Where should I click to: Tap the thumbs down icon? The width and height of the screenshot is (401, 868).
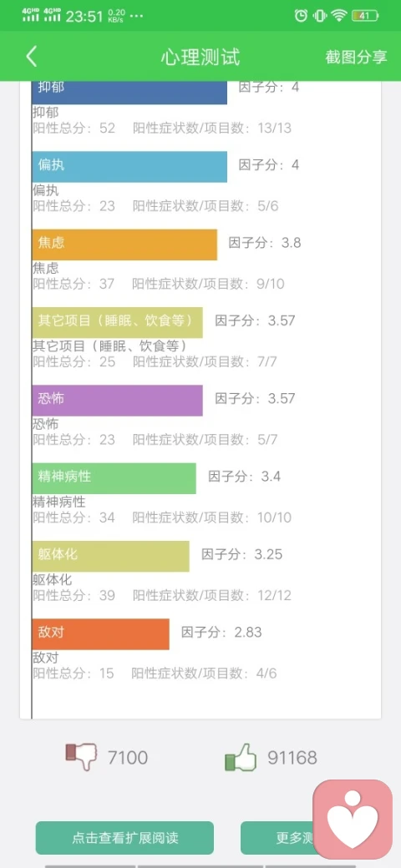point(81,757)
